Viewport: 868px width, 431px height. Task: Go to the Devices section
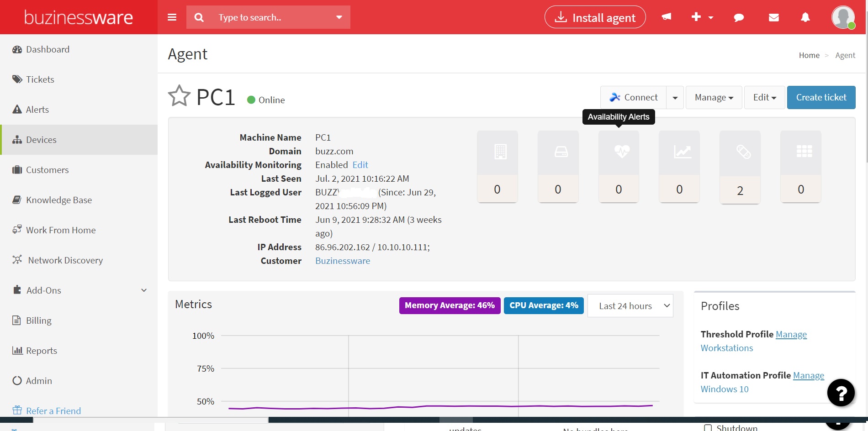(x=41, y=140)
